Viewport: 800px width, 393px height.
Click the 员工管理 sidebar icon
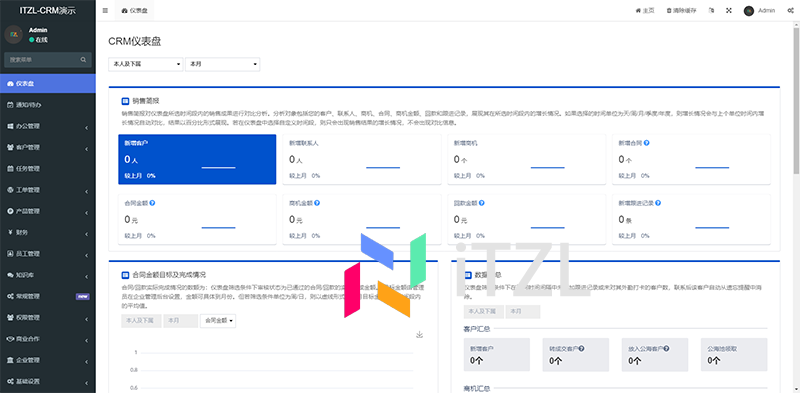pyautogui.click(x=10, y=254)
